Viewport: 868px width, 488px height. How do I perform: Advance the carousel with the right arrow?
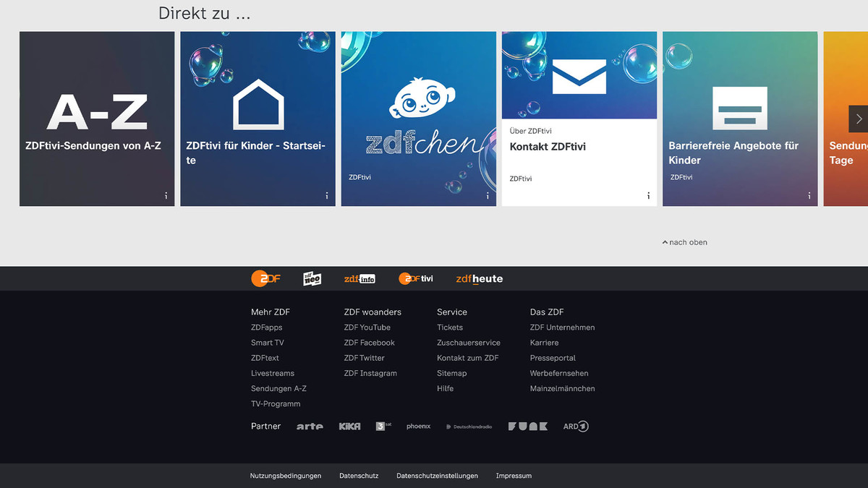point(859,119)
